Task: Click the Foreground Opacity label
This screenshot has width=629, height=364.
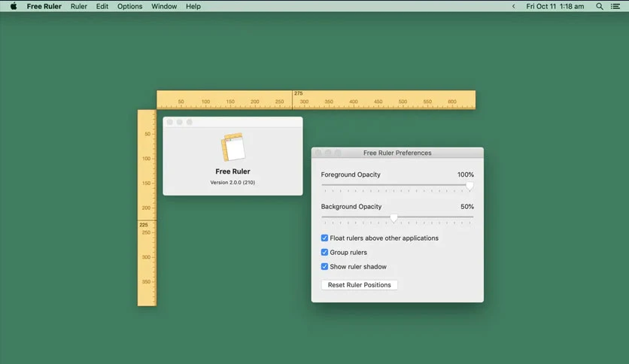Action: pos(351,174)
